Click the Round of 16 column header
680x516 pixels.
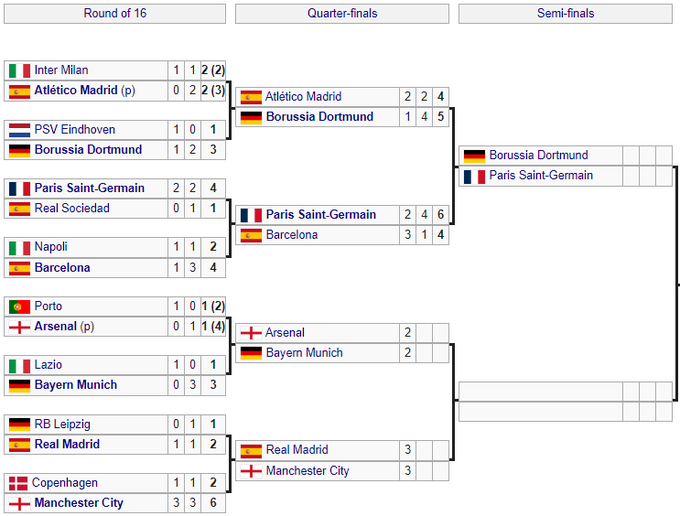(115, 13)
